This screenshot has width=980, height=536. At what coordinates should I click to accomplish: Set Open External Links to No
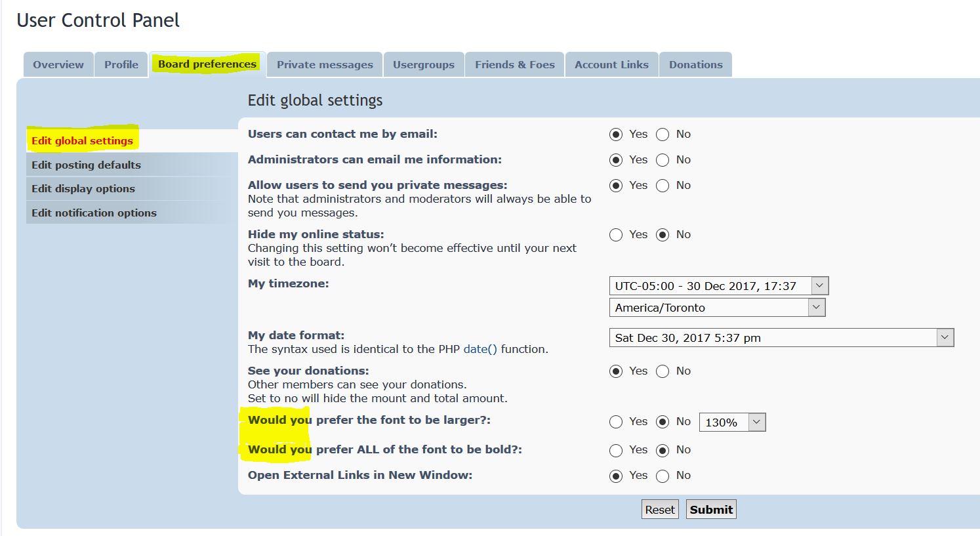pos(663,476)
